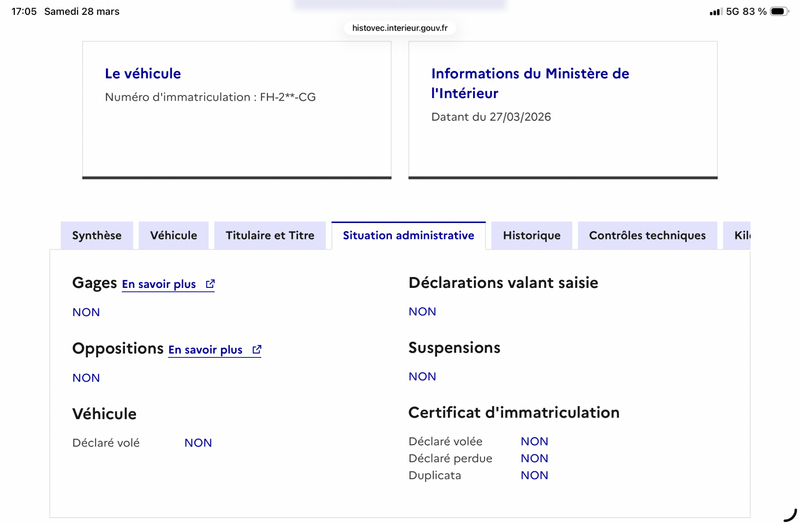Select the Titulaire et Titre tab
800x525 pixels.
pos(270,236)
